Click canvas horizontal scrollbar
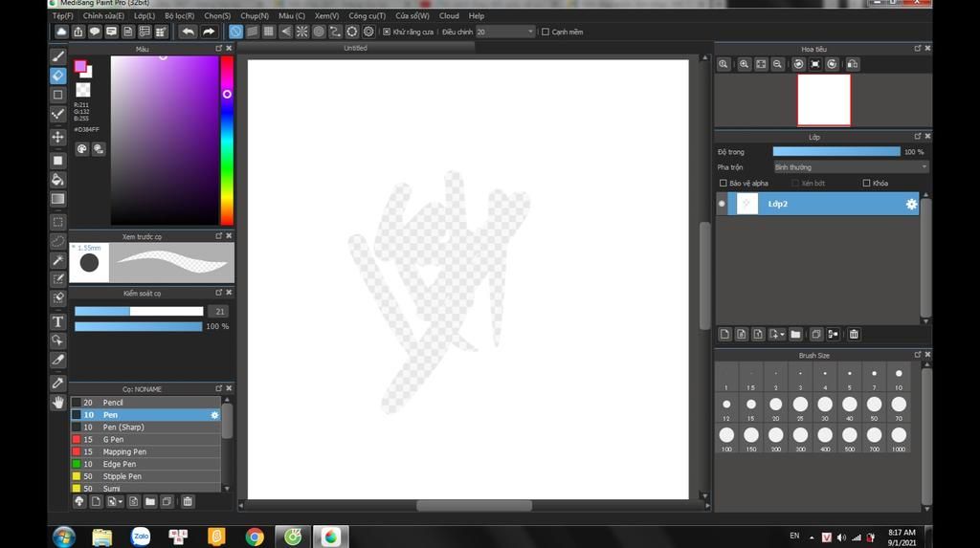Image resolution: width=980 pixels, height=548 pixels. point(474,506)
